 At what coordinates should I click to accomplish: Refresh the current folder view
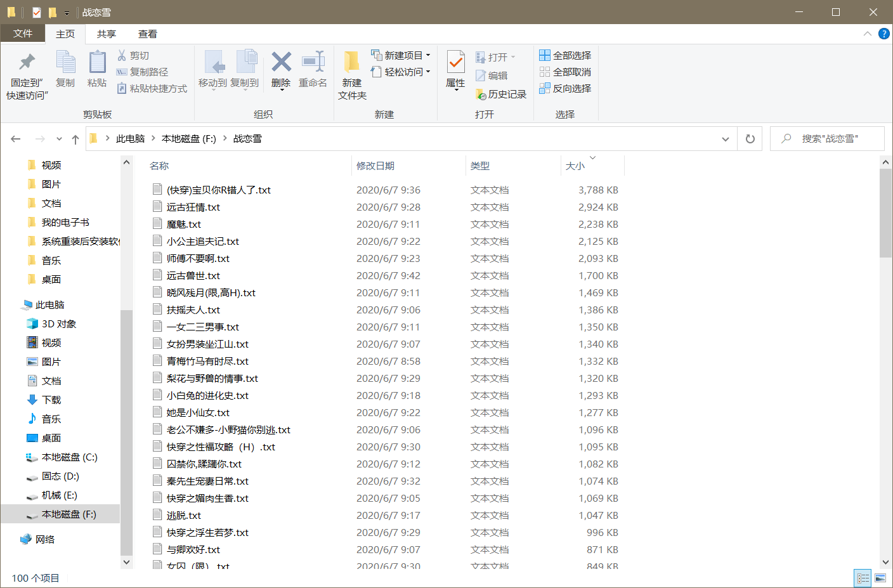tap(750, 139)
